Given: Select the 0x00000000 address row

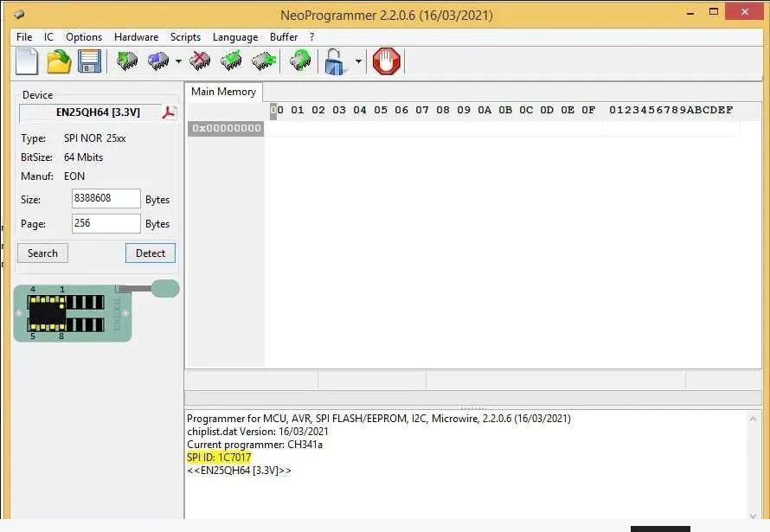Looking at the screenshot, I should (x=226, y=128).
